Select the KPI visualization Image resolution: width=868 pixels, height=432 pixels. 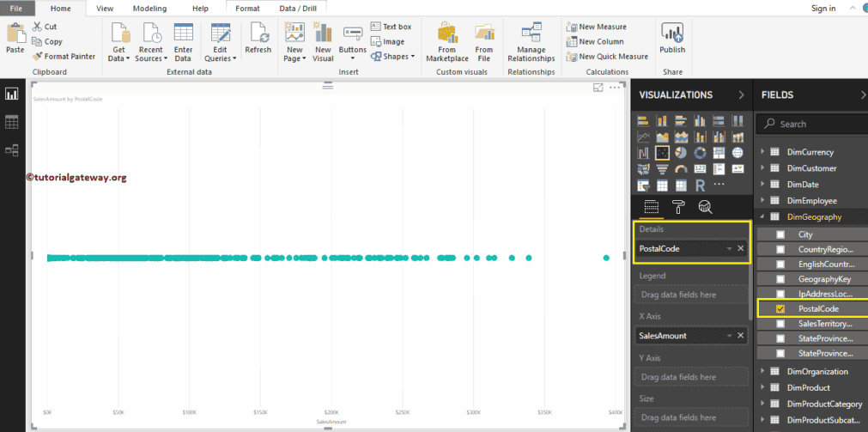[737, 168]
